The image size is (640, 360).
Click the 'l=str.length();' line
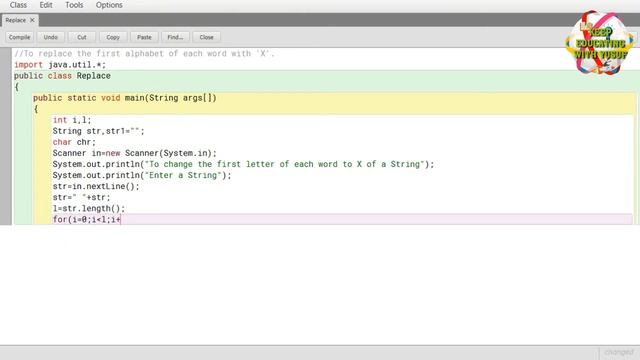89,208
